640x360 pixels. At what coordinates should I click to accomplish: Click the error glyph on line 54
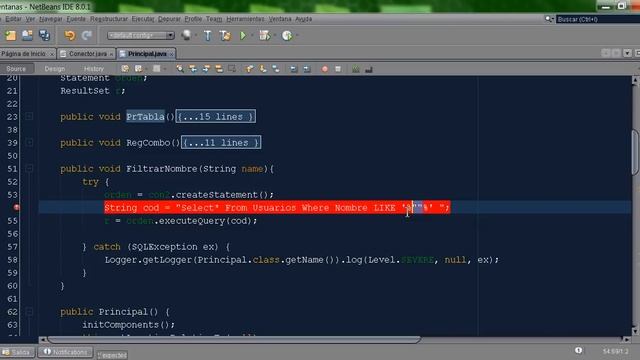pos(17,207)
